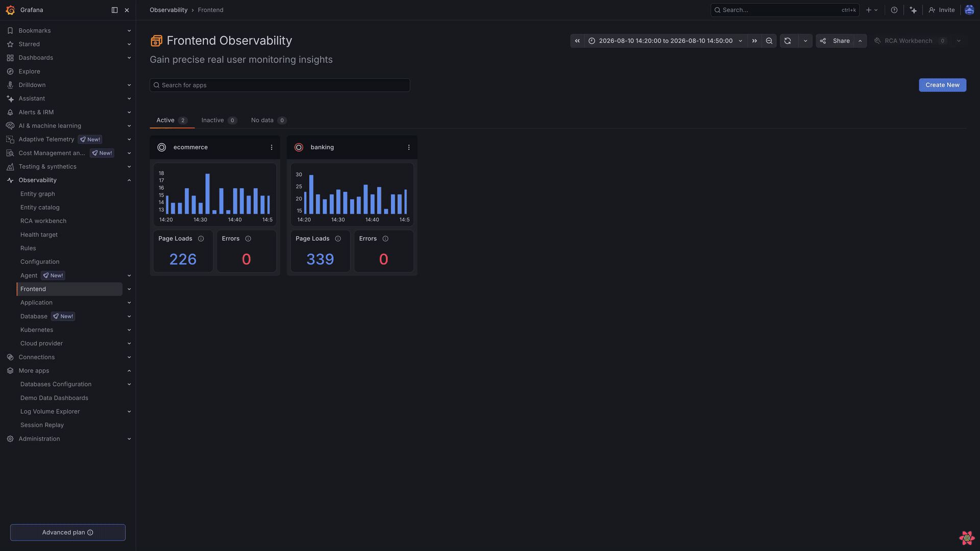Viewport: 980px width, 551px height.
Task: Open the ecommerce app three-dot menu
Action: [x=272, y=147]
